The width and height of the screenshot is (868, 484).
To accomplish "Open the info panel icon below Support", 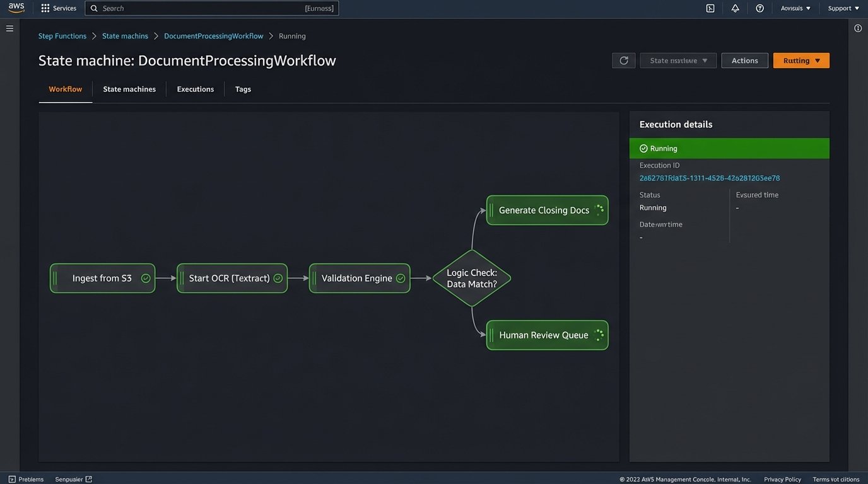I will (x=857, y=28).
